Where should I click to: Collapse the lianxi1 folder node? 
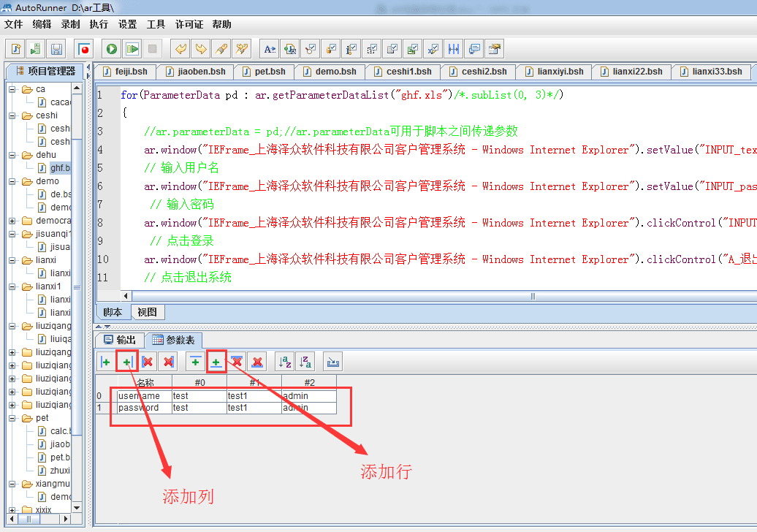12,286
